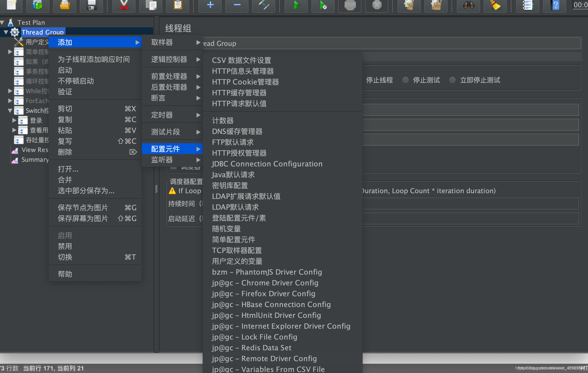Screen dimensions: 588x373
Task: Click the Save floppy disk icon
Action: tap(92, 5)
